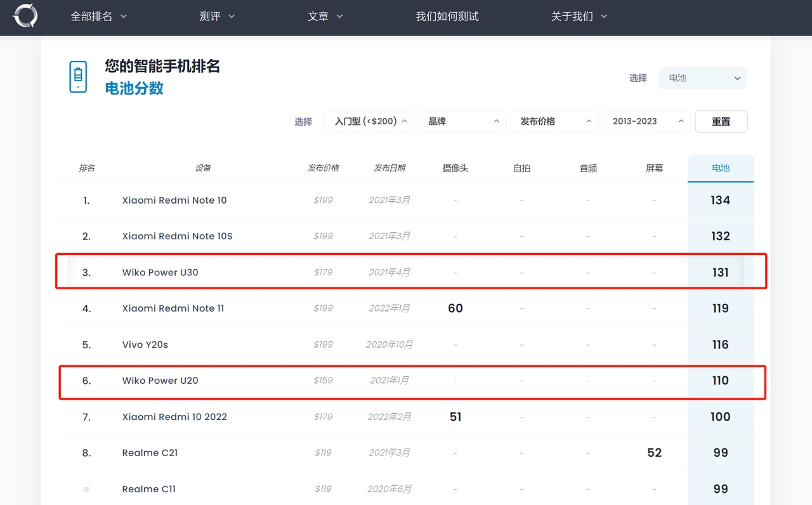Image resolution: width=812 pixels, height=505 pixels.
Task: Sort by the 发布日期 column header
Action: click(x=390, y=168)
